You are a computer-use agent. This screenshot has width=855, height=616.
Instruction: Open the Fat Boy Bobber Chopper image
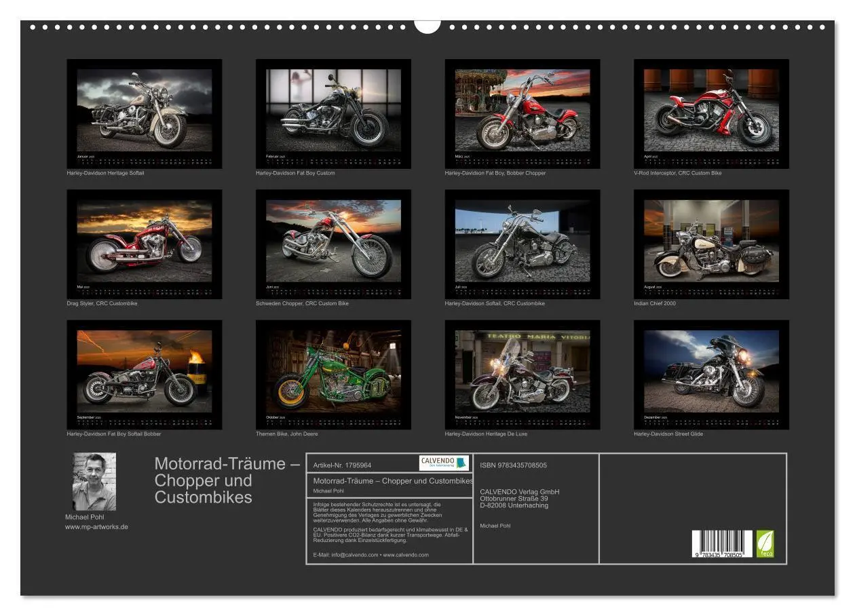pyautogui.click(x=522, y=114)
